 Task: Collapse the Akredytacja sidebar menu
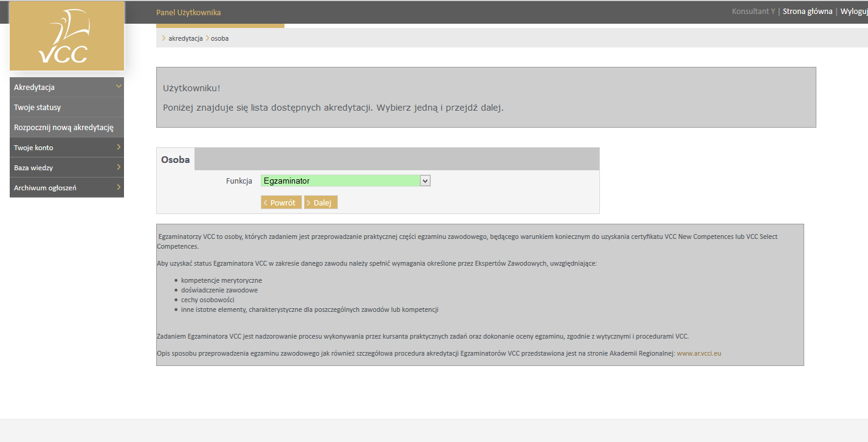tap(67, 87)
